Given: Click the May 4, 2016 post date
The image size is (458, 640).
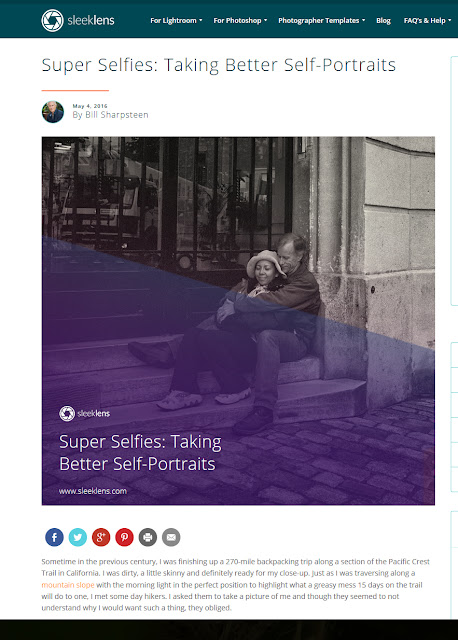Looking at the screenshot, I should click(x=90, y=106).
